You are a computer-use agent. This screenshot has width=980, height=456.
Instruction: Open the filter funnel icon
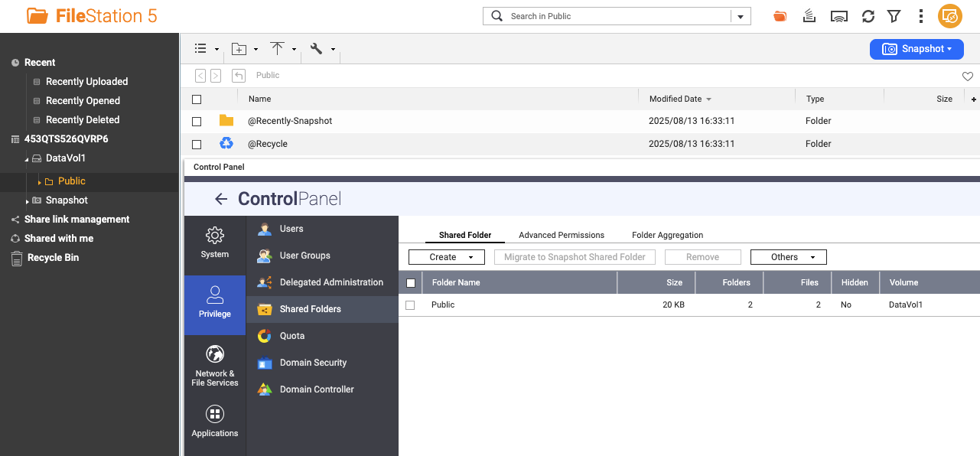[x=893, y=16]
